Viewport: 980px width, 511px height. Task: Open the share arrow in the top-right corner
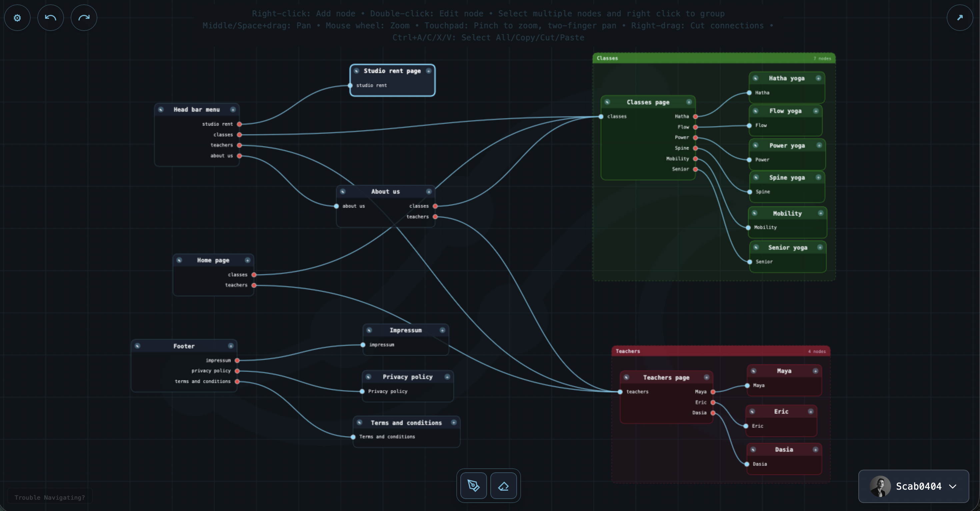click(x=959, y=18)
